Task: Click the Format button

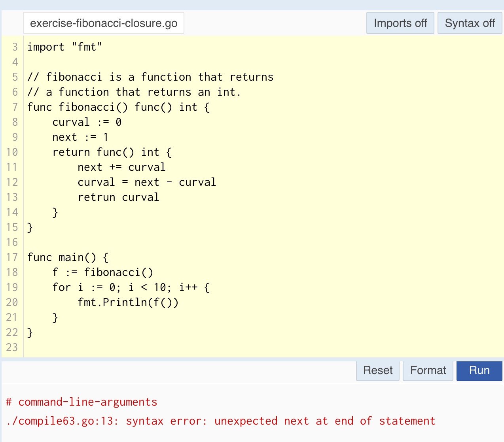Action: (428, 370)
